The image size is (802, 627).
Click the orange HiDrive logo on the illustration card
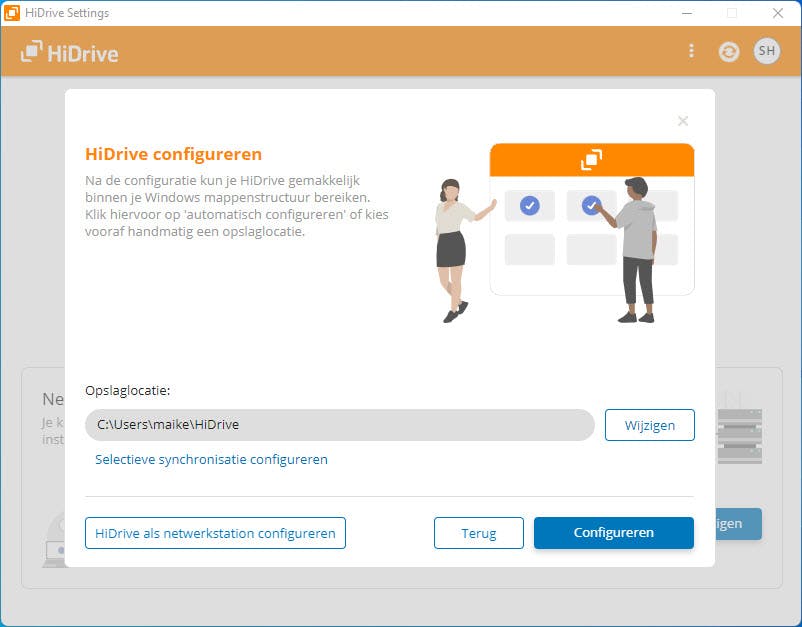592,159
